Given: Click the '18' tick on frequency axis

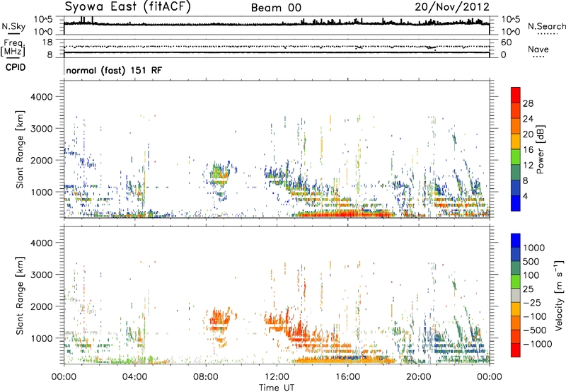Looking at the screenshot, I should click(x=47, y=42).
